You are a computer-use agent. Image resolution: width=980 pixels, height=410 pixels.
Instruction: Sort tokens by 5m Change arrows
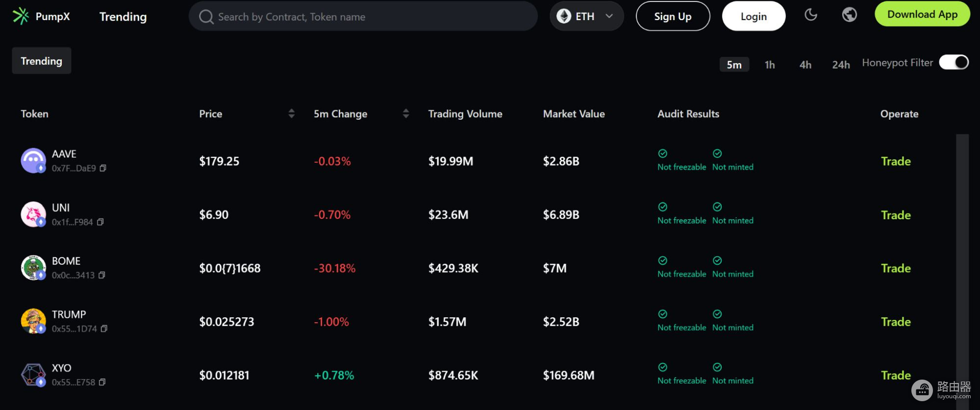pos(406,114)
